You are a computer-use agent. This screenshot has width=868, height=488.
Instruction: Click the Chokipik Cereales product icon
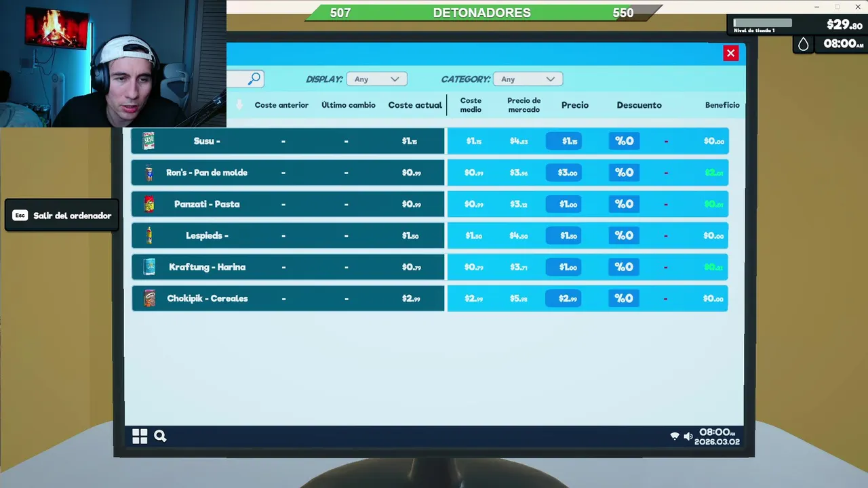pos(150,298)
